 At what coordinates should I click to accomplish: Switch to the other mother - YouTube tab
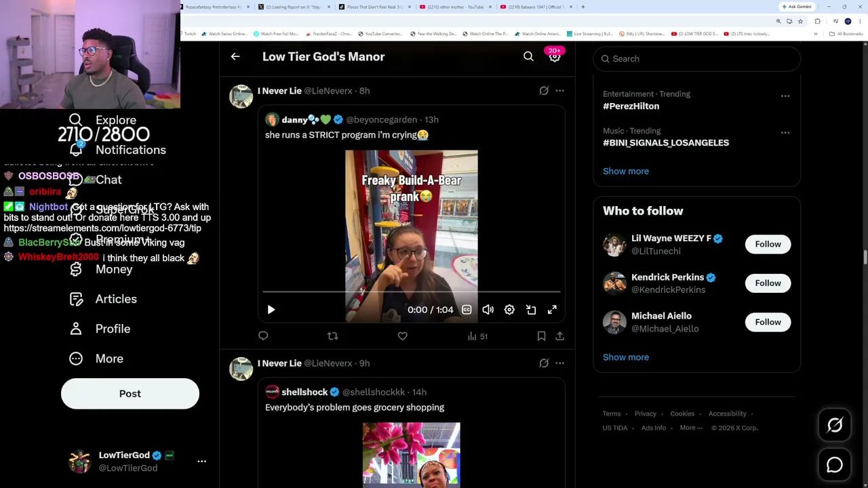coord(456,7)
